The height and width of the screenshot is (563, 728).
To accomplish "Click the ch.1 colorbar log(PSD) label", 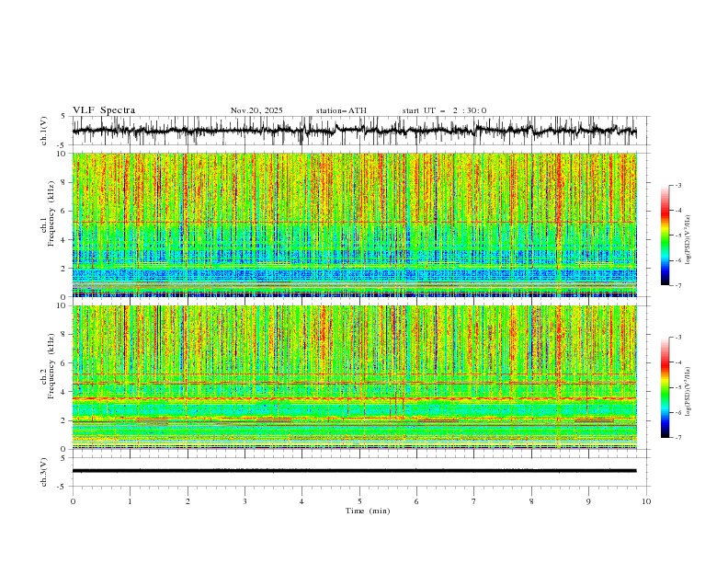I will [688, 240].
